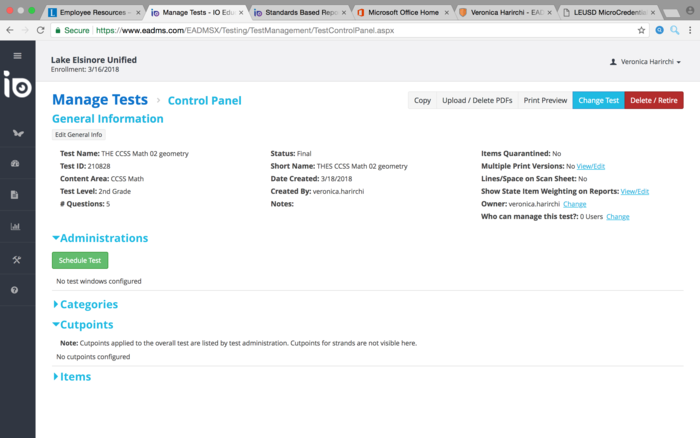Open the document icon in the sidebar

coord(16,195)
